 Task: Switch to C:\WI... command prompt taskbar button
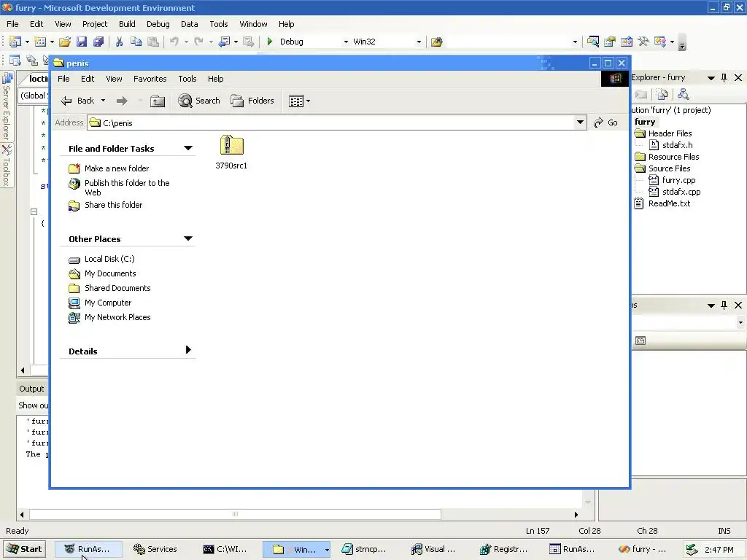225,549
